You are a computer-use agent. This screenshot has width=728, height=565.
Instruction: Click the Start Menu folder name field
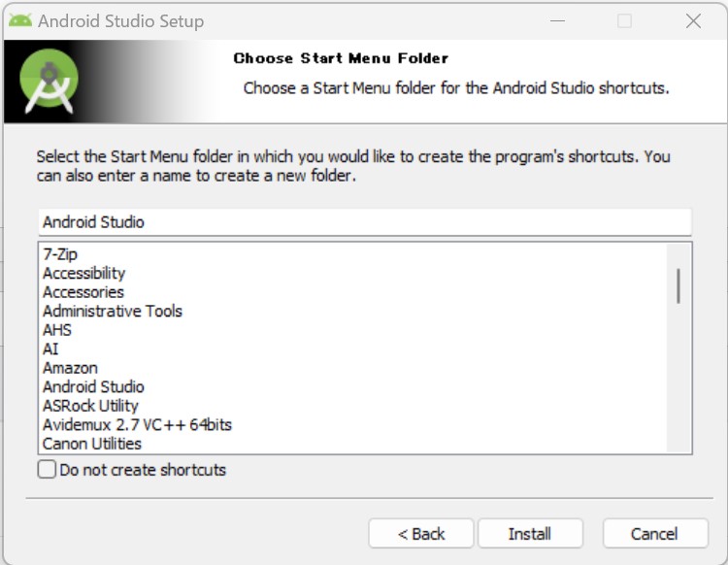(x=365, y=222)
